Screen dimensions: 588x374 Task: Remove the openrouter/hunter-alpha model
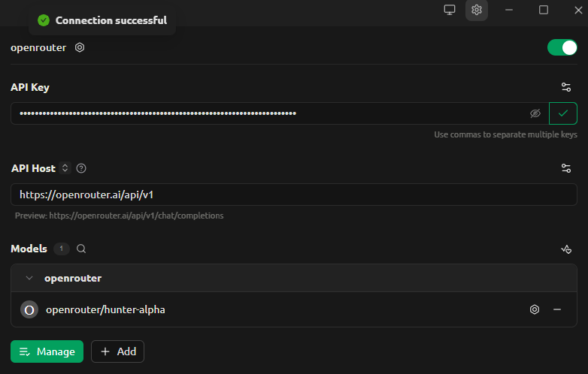[557, 309]
